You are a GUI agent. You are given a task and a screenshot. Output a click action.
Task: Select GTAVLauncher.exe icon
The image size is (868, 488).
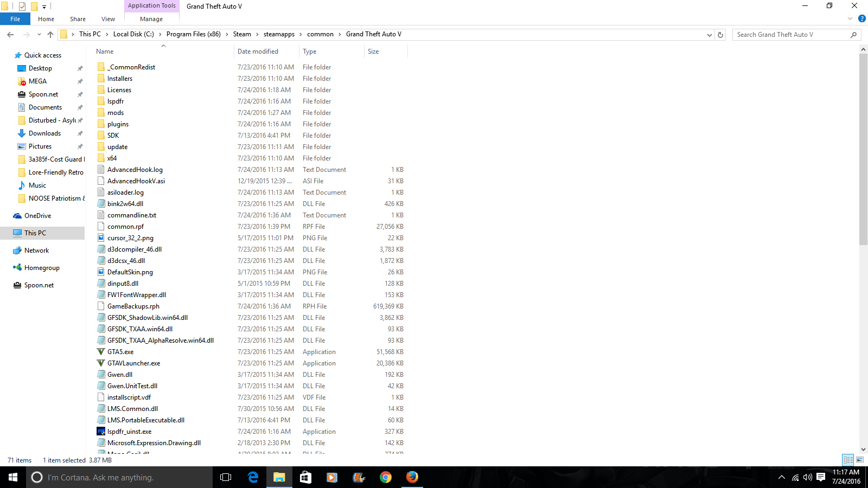[101, 363]
